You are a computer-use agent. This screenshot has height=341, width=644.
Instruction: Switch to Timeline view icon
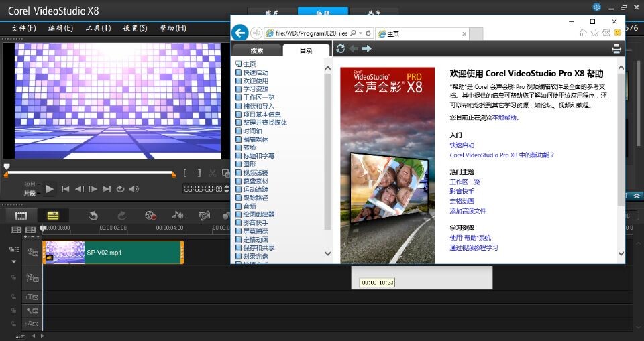coord(52,216)
